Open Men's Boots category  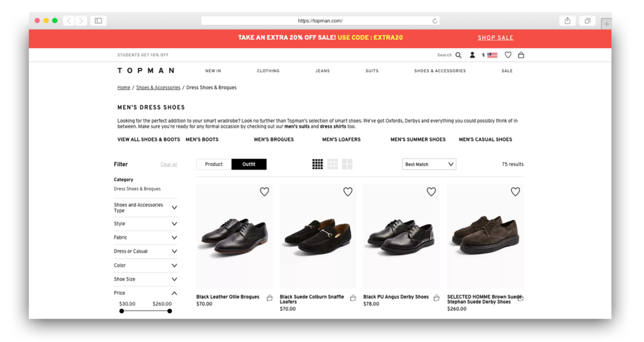(x=202, y=140)
